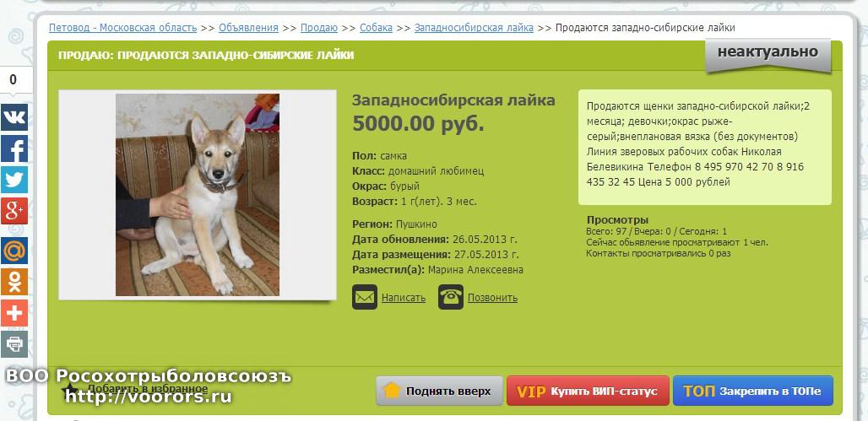Share the listing on VK
The height and width of the screenshot is (421, 868).
pos(14,117)
